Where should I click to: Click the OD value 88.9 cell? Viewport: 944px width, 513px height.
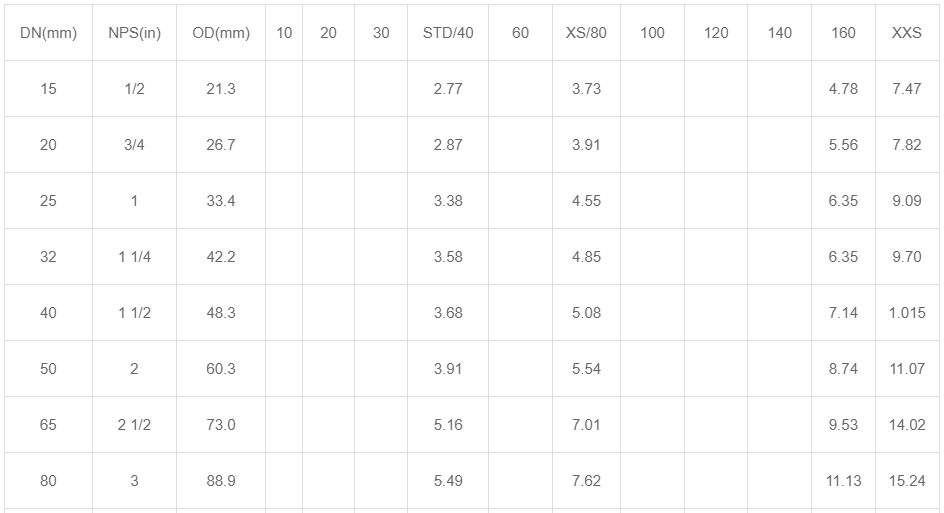[221, 480]
